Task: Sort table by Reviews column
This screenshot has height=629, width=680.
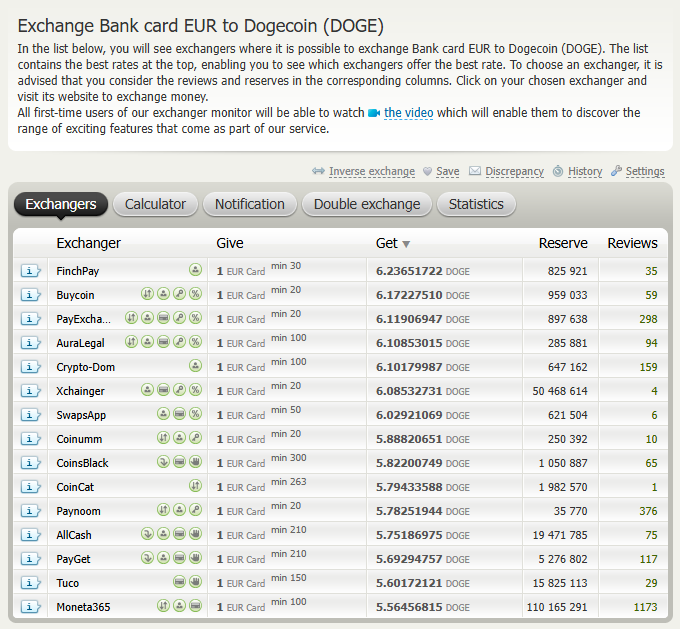Action: [632, 243]
